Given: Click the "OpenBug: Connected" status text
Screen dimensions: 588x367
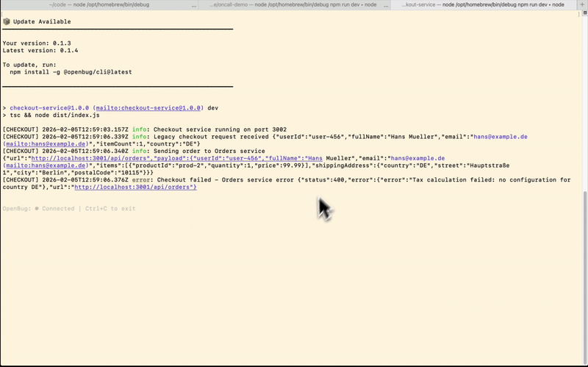Looking at the screenshot, I should pos(38,209).
